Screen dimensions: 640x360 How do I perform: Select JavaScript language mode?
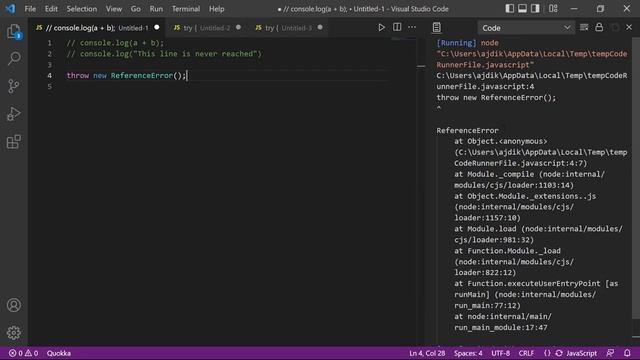pos(582,353)
